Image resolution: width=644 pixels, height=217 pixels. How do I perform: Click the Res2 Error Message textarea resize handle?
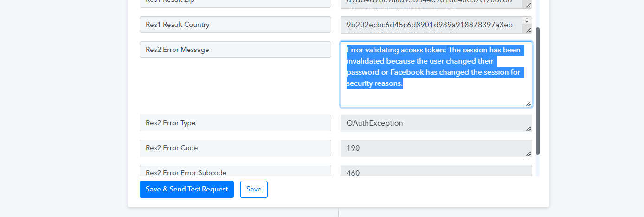(x=528, y=104)
